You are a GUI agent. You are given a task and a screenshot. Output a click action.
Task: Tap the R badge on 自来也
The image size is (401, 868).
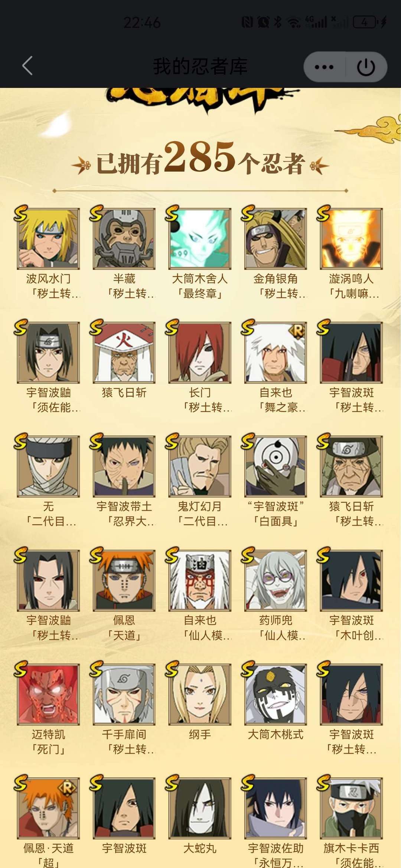coord(298,330)
